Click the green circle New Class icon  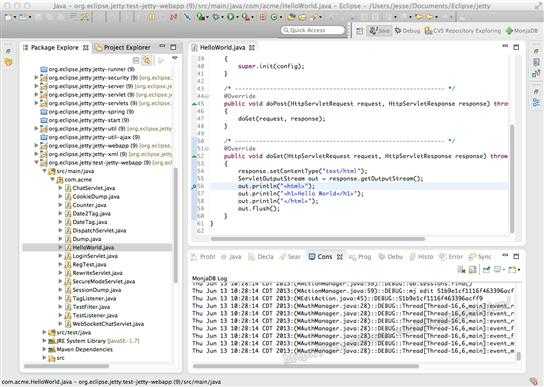click(x=274, y=17)
